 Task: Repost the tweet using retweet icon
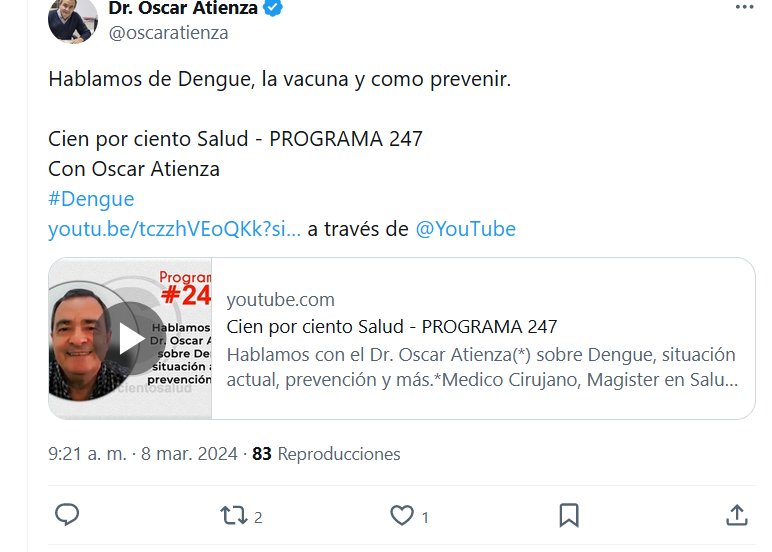(x=233, y=515)
